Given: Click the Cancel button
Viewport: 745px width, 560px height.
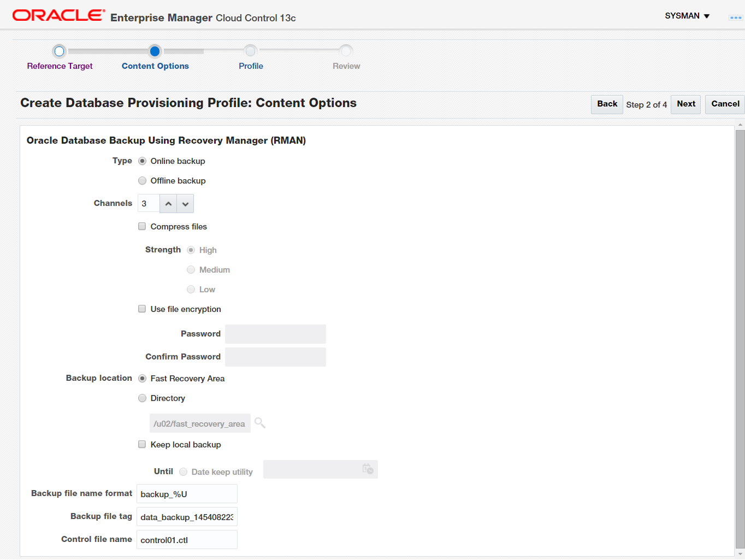Looking at the screenshot, I should click(x=725, y=104).
